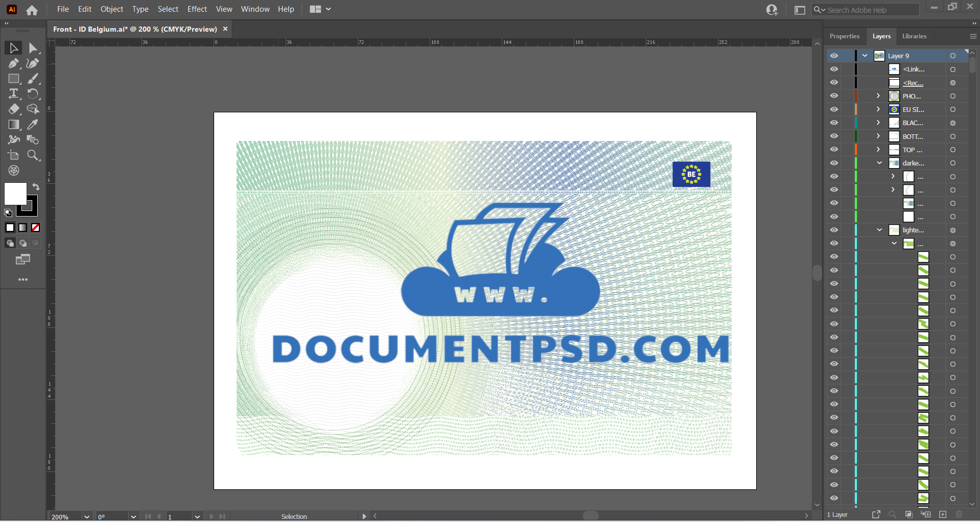Hide the PHO... sublayer
This screenshot has width=980, height=522.
tap(834, 96)
